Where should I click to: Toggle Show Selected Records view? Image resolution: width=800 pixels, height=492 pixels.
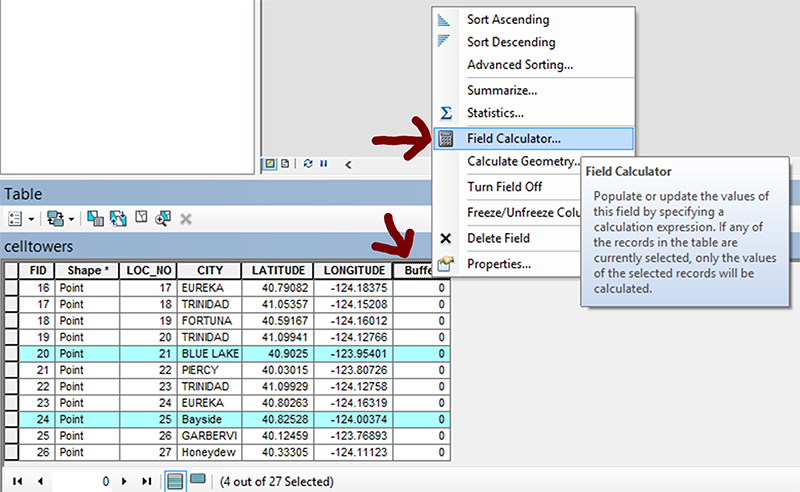(197, 481)
